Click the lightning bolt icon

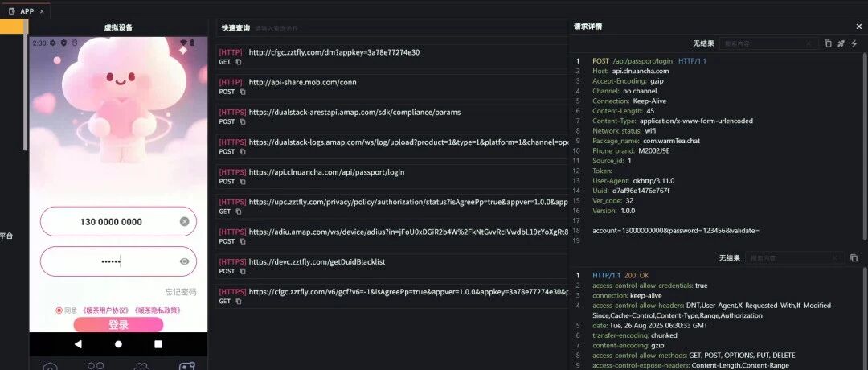pyautogui.click(x=854, y=43)
